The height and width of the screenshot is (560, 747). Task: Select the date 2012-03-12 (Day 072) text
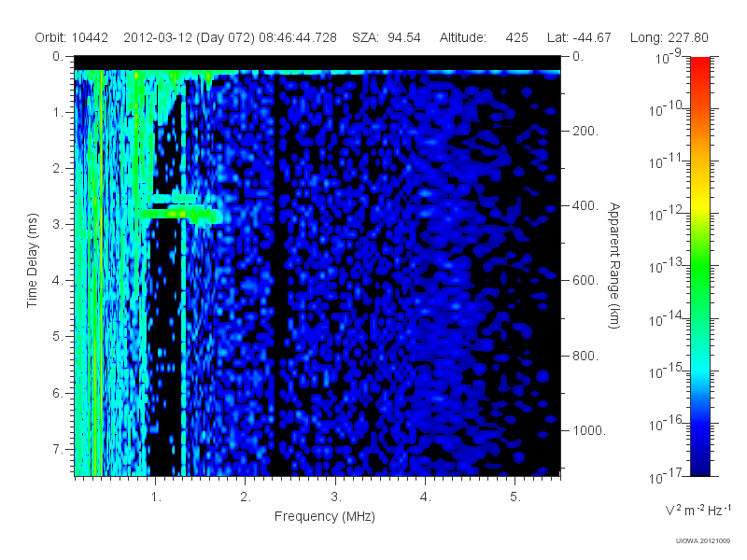pos(190,37)
